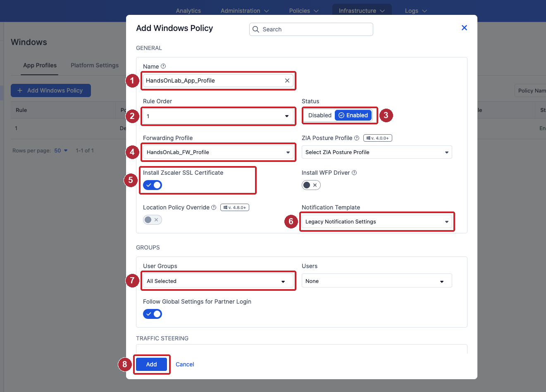Open help icon for Location Policy Override
546x392 pixels.
[x=214, y=207]
